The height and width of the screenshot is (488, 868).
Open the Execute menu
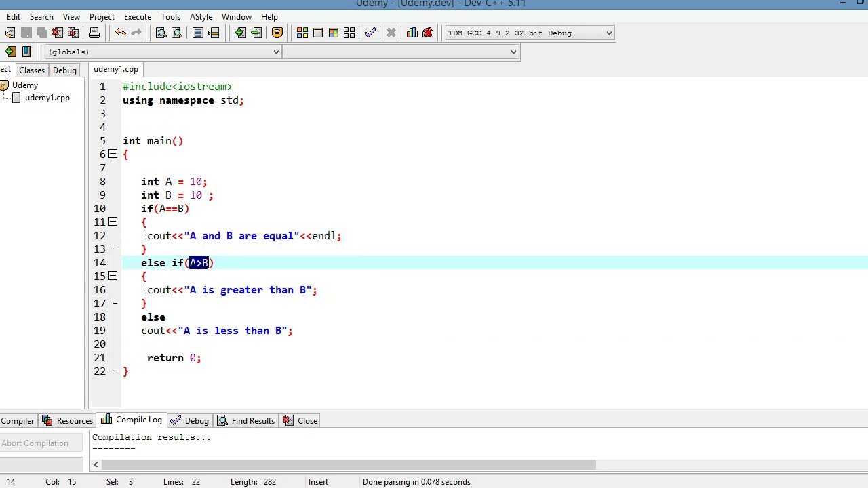tap(137, 16)
